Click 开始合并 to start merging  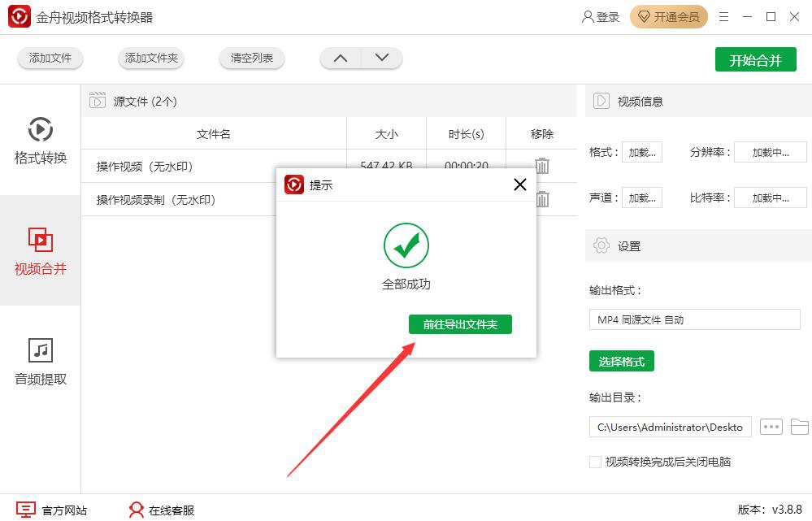[x=756, y=60]
